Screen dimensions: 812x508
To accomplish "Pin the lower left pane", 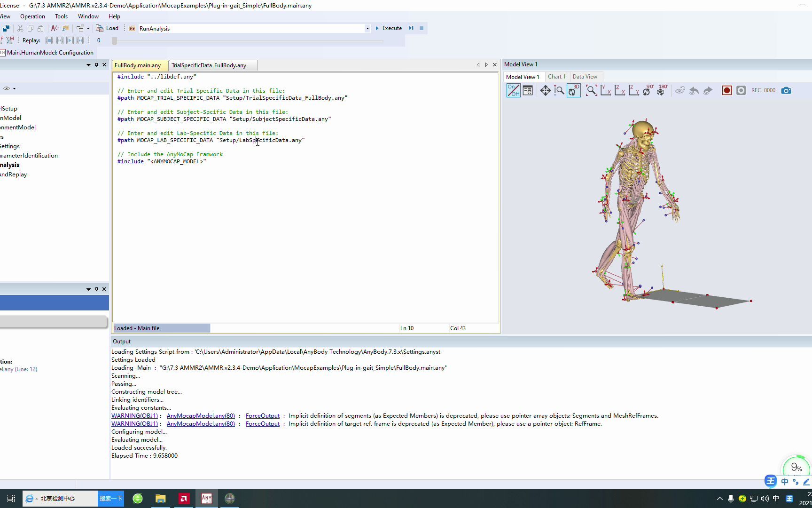I will (96, 289).
